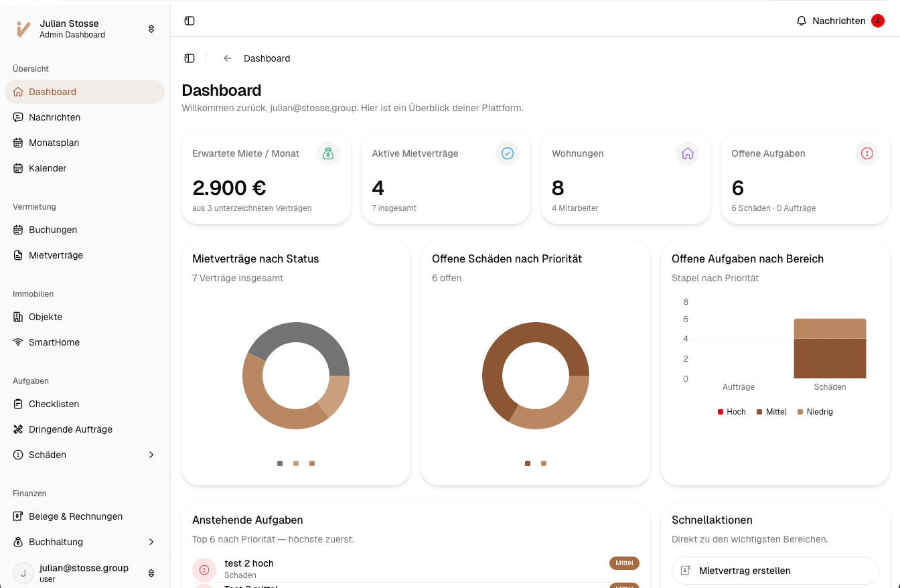Click red alert icon of test 2 hoch
The height and width of the screenshot is (588, 900).
click(x=204, y=569)
